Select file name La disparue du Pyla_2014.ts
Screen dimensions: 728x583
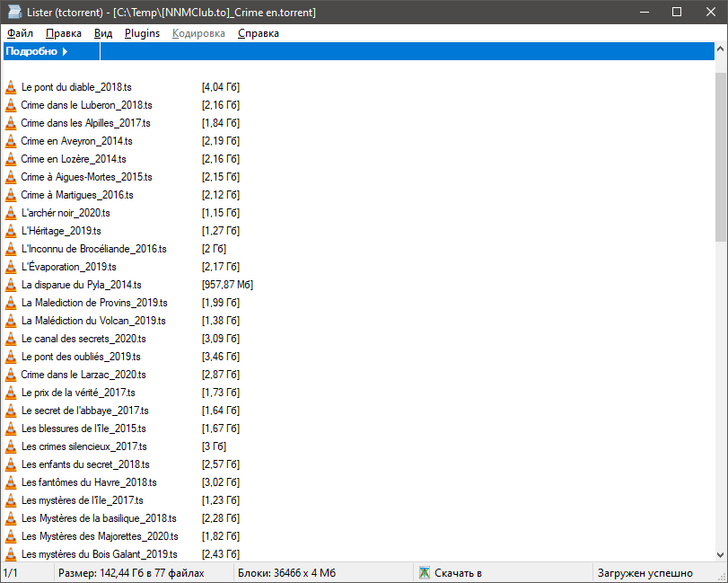(x=82, y=285)
